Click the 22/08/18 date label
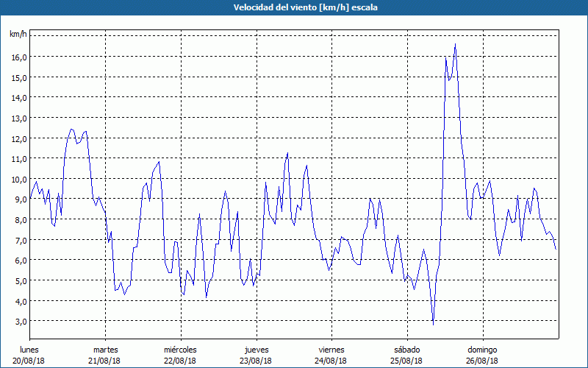Image resolution: width=588 pixels, height=368 pixels. [180, 361]
